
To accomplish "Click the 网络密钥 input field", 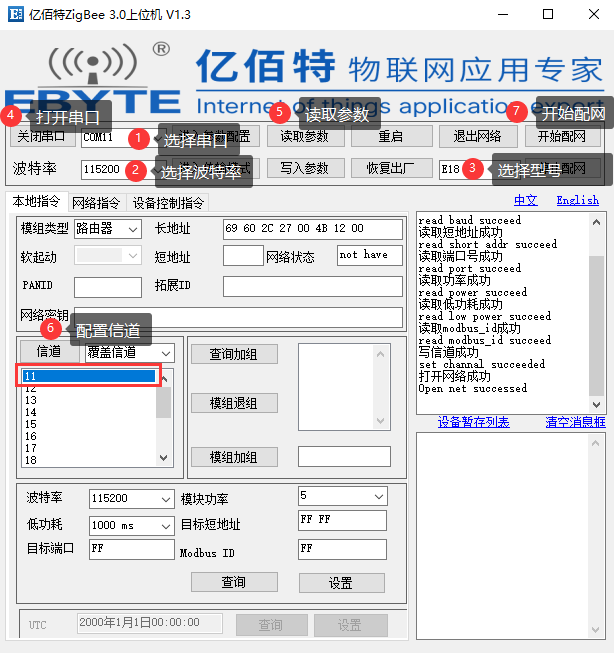I will point(238,318).
